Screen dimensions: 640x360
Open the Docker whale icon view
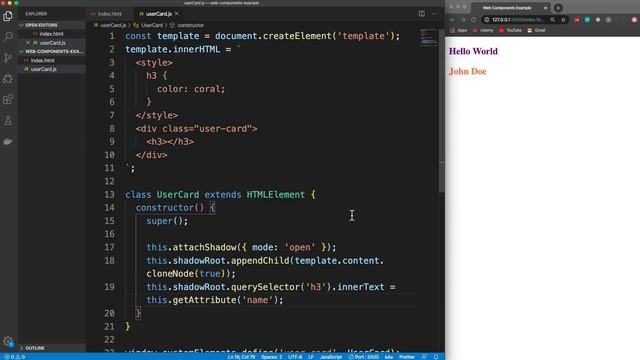tap(8, 141)
